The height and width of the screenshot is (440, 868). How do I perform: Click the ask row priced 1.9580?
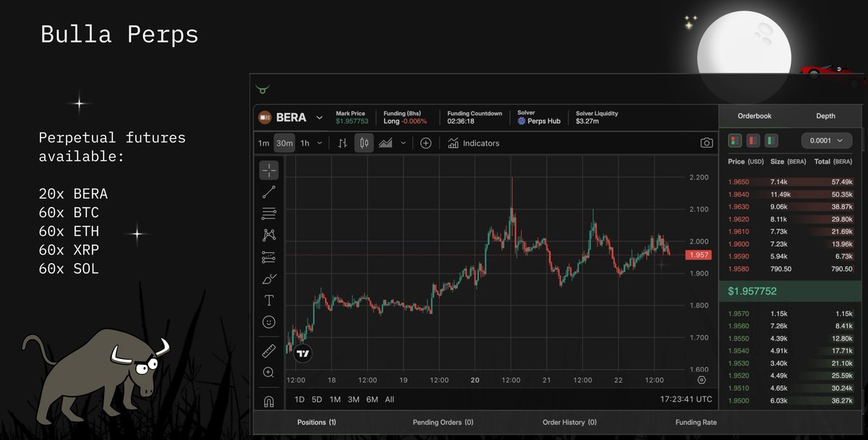791,268
